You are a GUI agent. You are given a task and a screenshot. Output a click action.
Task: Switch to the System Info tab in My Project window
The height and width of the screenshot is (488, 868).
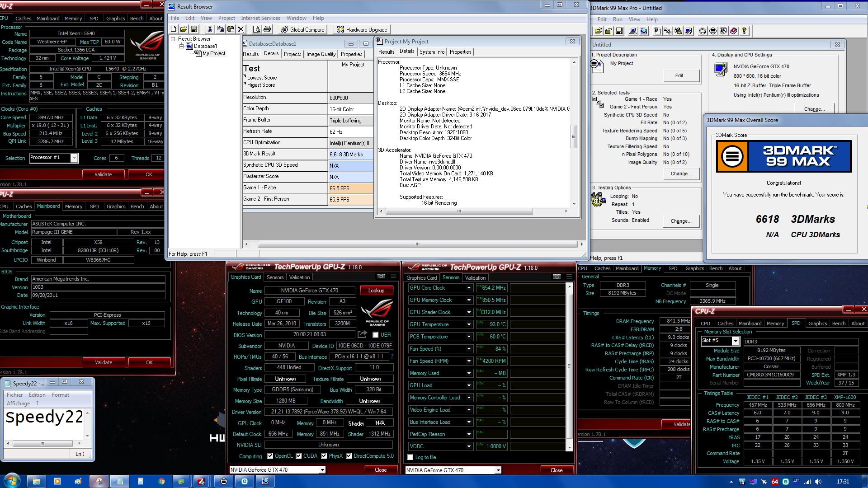point(432,52)
